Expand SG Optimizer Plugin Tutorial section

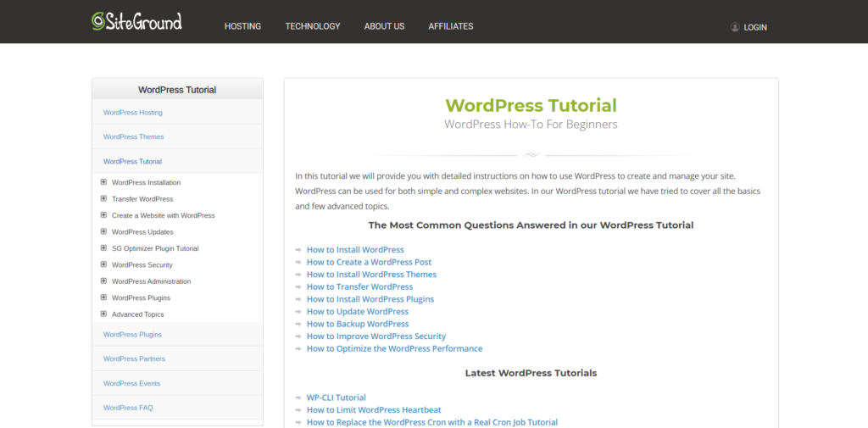click(103, 248)
